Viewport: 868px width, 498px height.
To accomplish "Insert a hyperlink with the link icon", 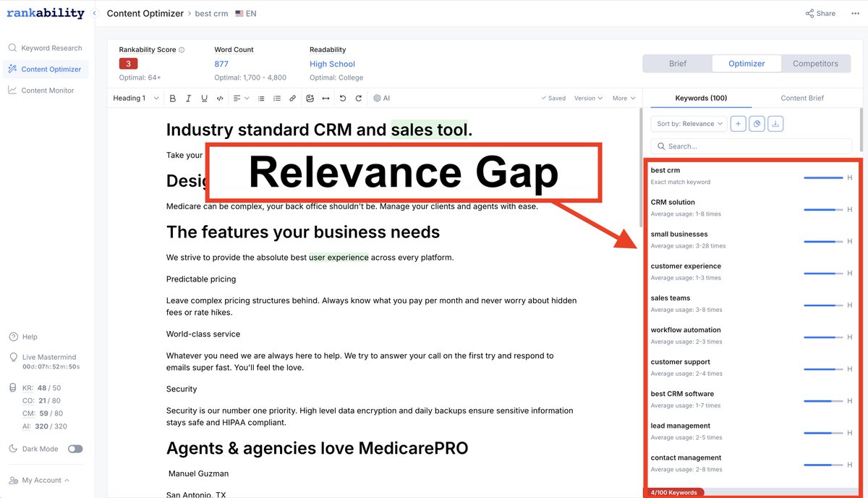I will coord(293,98).
